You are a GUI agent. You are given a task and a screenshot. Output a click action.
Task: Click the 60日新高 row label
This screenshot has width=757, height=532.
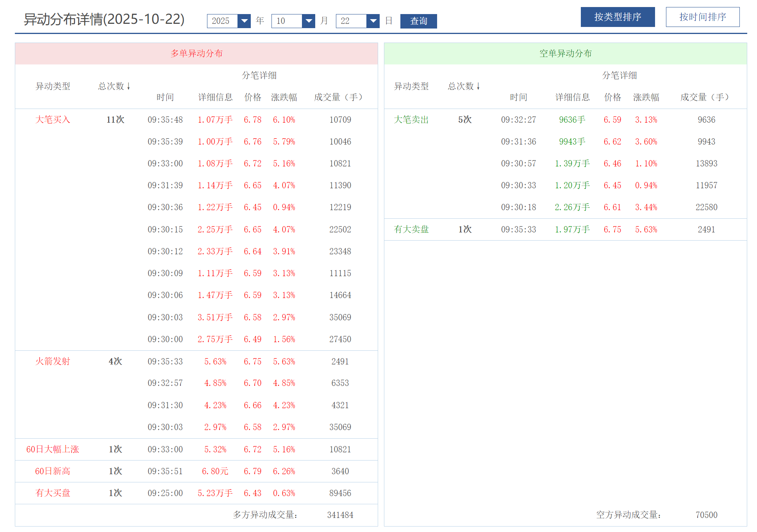pyautogui.click(x=53, y=471)
